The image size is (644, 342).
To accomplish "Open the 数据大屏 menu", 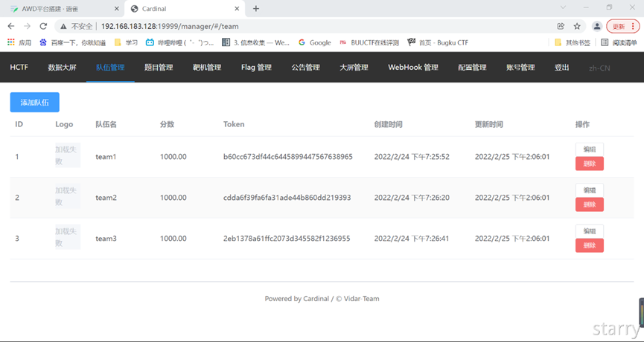I will [x=62, y=67].
